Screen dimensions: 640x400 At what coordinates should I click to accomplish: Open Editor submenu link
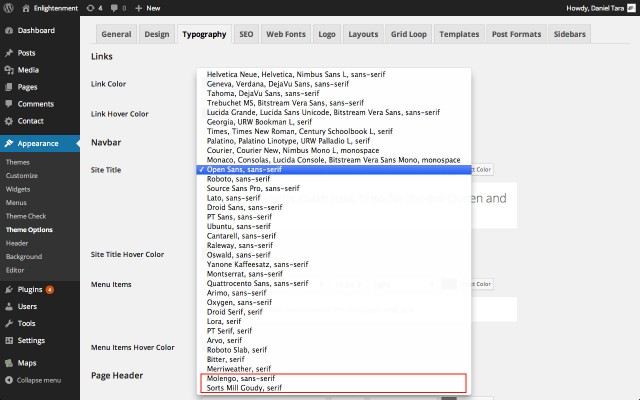click(15, 270)
